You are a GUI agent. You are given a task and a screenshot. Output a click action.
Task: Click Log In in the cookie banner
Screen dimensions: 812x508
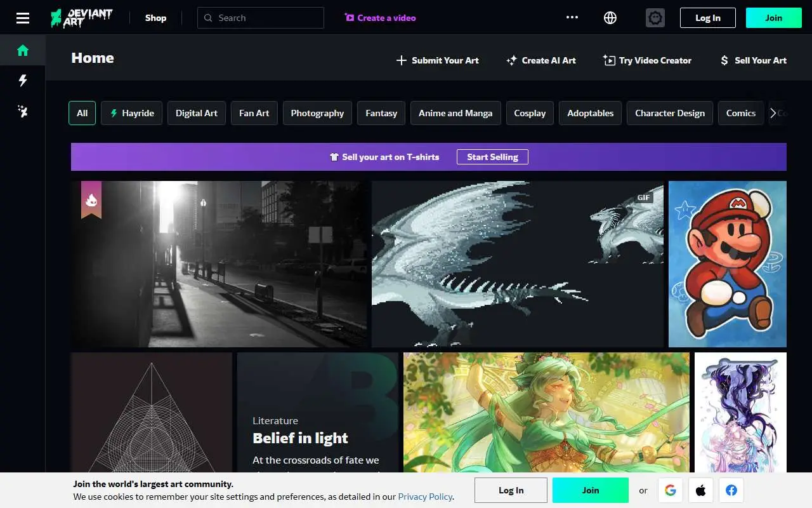point(511,490)
